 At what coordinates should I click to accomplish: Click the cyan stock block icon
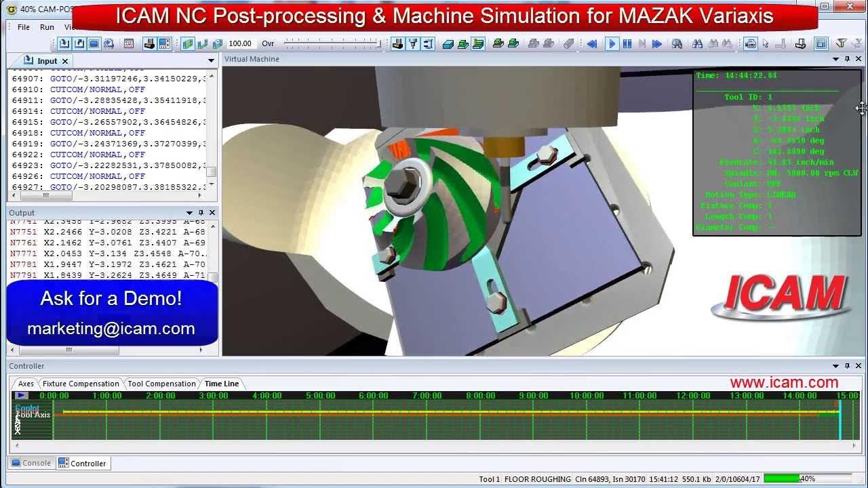[x=448, y=44]
